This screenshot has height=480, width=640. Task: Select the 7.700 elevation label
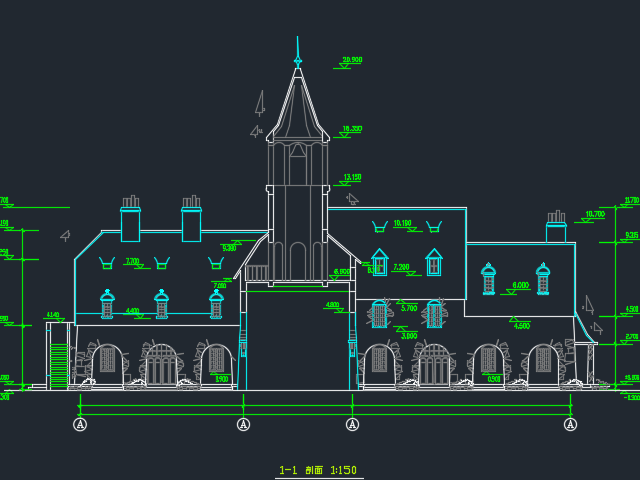click(x=133, y=261)
